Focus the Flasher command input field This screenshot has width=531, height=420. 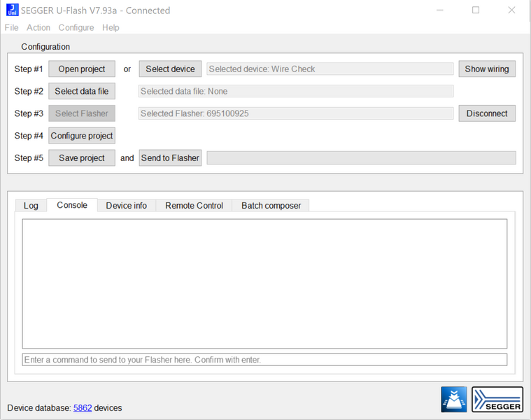(x=264, y=360)
